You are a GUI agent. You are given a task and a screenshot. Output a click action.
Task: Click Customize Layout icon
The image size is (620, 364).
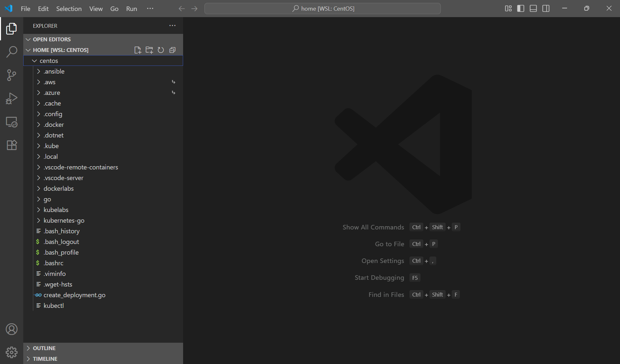pos(508,8)
